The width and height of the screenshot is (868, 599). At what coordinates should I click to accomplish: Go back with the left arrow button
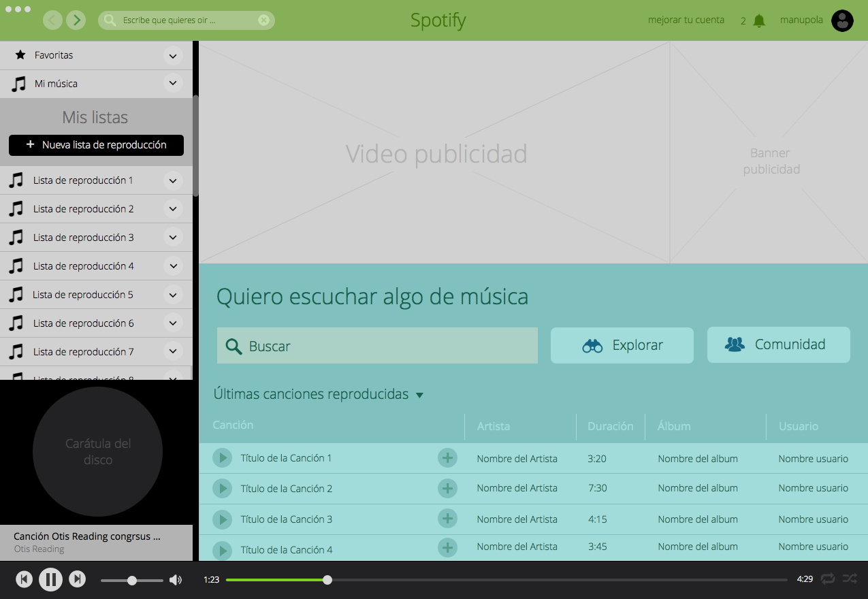pyautogui.click(x=53, y=20)
